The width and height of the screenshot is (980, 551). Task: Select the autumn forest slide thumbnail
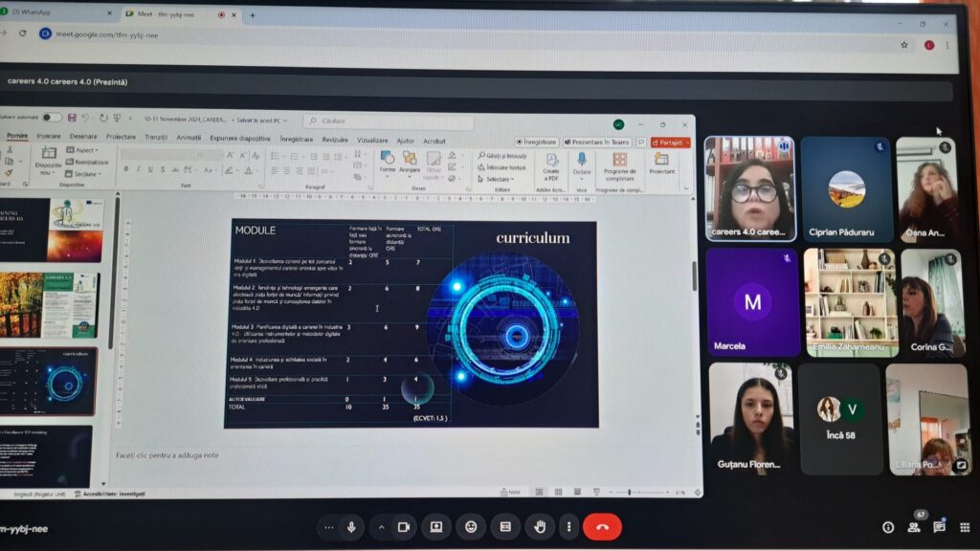pyautogui.click(x=50, y=305)
